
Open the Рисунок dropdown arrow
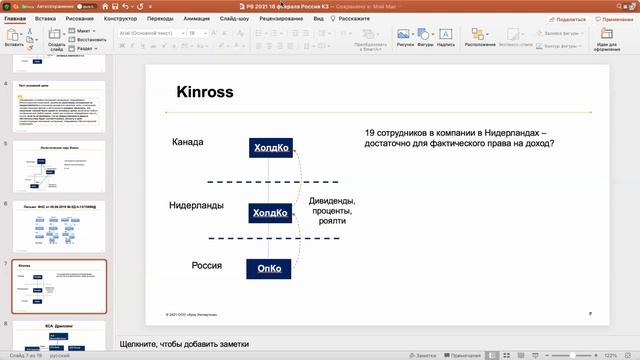413,34
